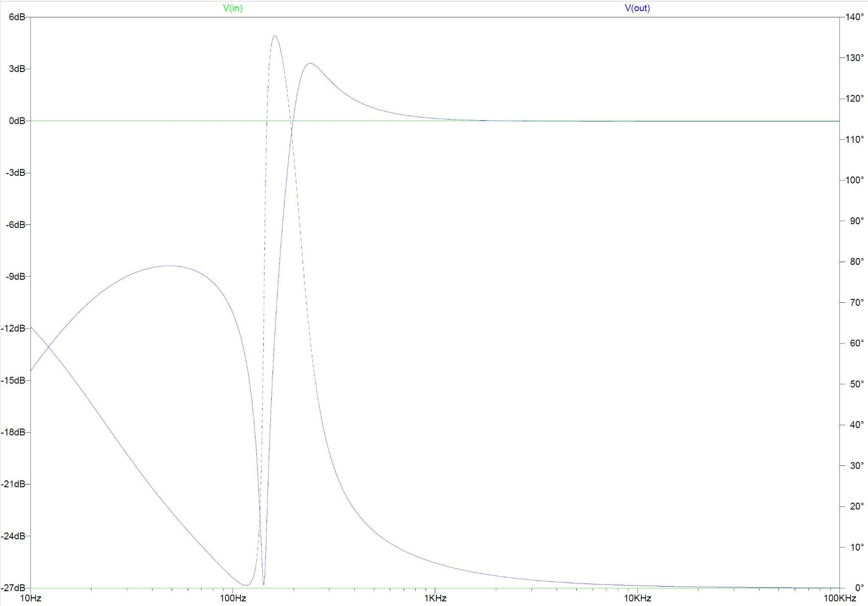868x606 pixels.
Task: Click the 10Hz frequency axis label
Action: (x=31, y=598)
